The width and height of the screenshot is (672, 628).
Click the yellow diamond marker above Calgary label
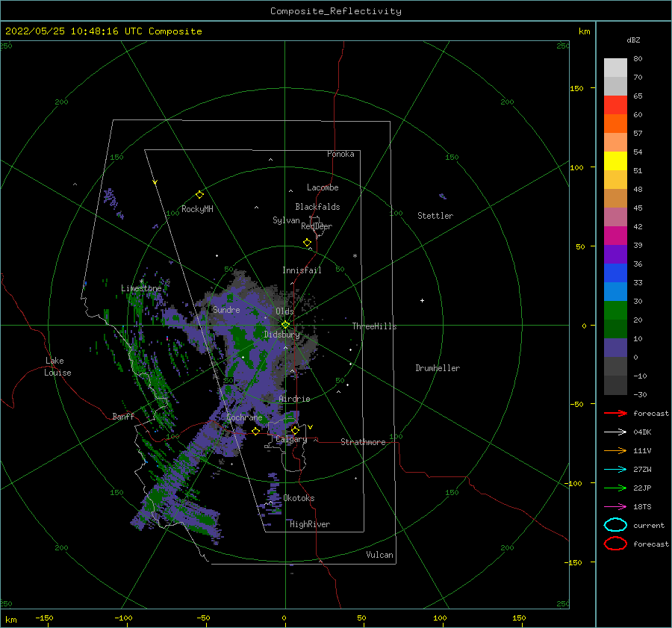coord(295,430)
